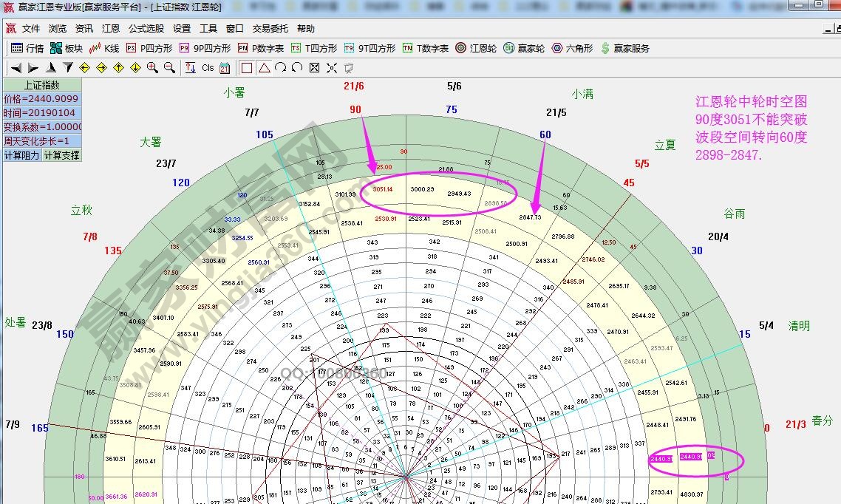Click the Cls clear toolbar button
The image size is (841, 504).
[x=208, y=67]
